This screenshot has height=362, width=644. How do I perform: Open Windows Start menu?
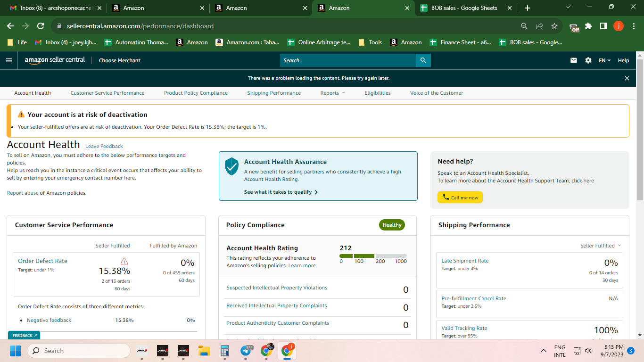(16, 351)
